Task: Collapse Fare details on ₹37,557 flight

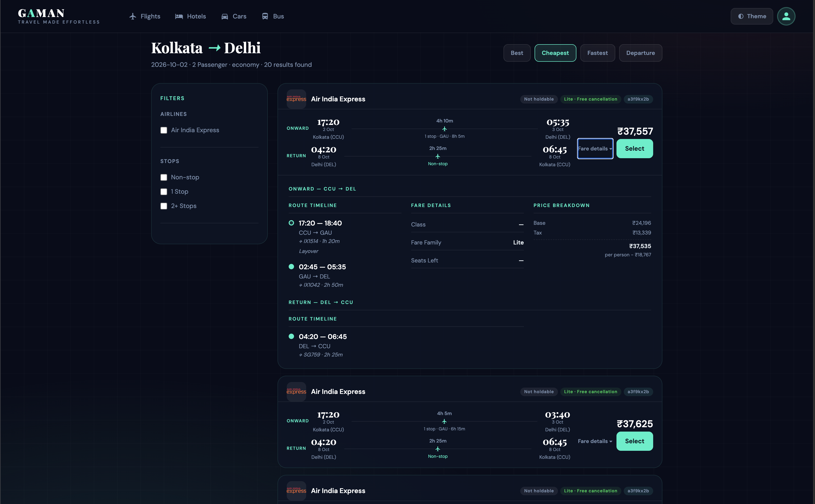Action: coord(595,149)
